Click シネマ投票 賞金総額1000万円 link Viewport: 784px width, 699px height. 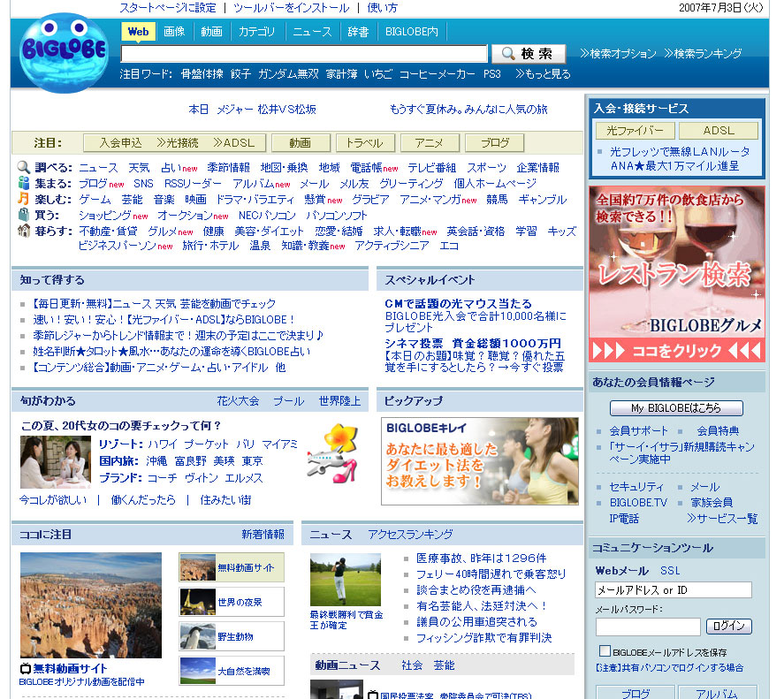473,343
